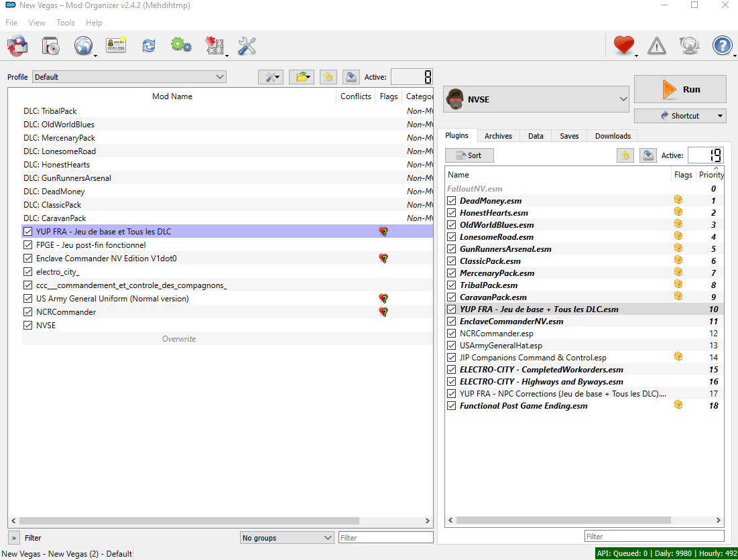738x560 pixels.
Task: Open the warning triangle Notifications icon
Action: tap(657, 46)
